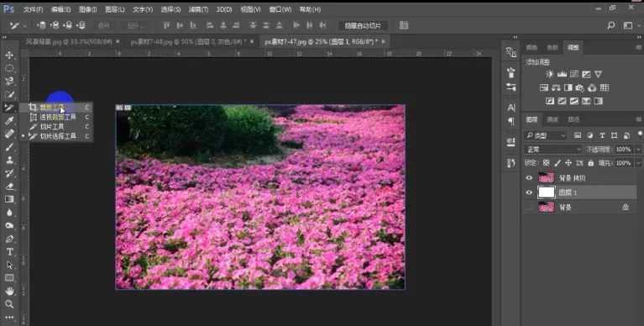This screenshot has height=326, width=644.
Task: Select the Elliptical Marquee tool
Action: (9, 68)
